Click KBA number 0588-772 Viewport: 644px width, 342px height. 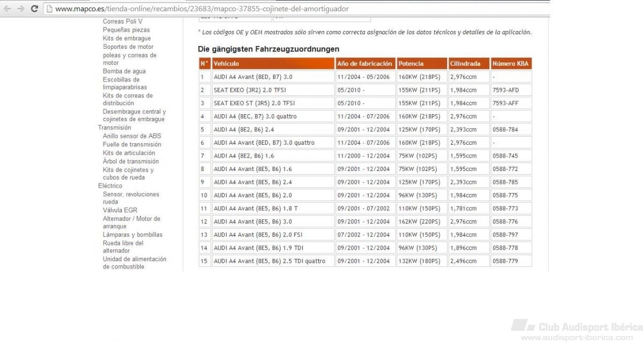pos(505,169)
